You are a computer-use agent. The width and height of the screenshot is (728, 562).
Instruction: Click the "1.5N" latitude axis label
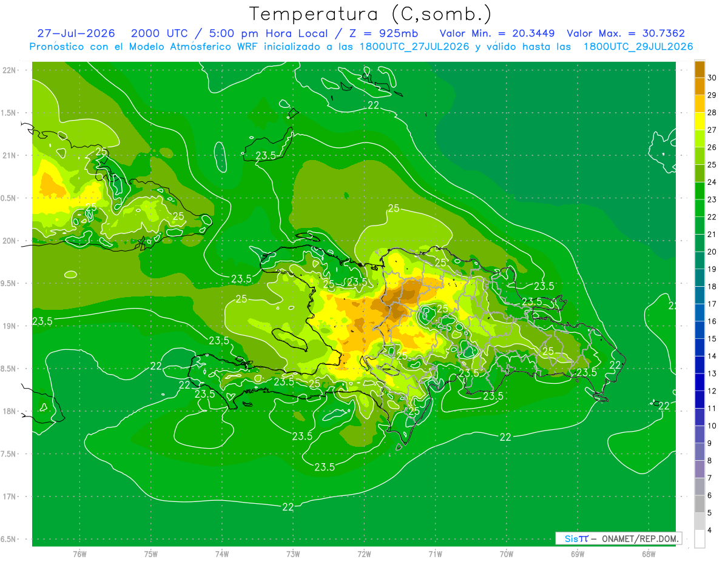[x=8, y=113]
